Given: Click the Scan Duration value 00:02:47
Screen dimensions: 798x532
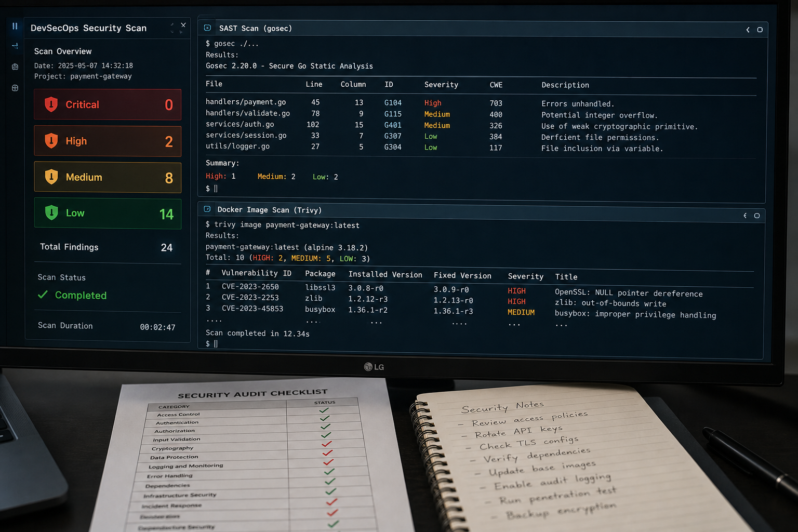Looking at the screenshot, I should [x=157, y=327].
